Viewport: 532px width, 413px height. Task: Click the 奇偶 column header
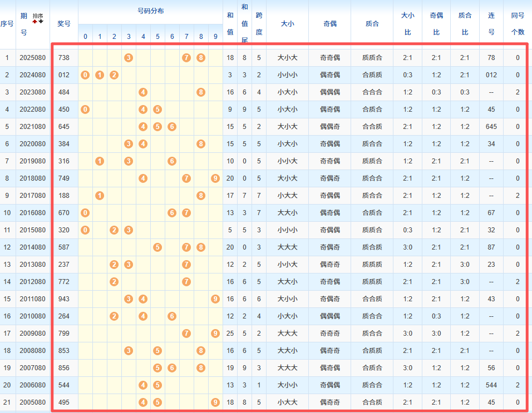pos(330,24)
